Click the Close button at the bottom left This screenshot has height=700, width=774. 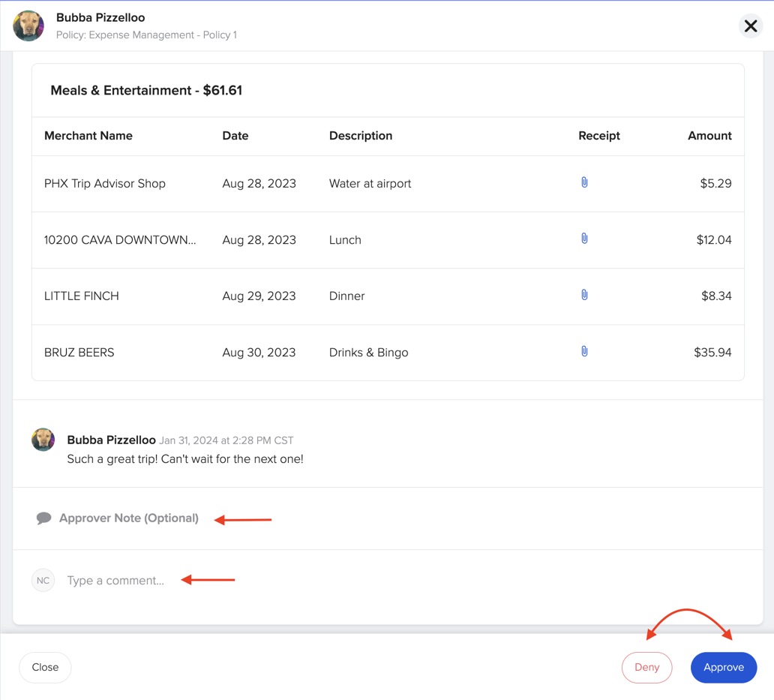(45, 667)
